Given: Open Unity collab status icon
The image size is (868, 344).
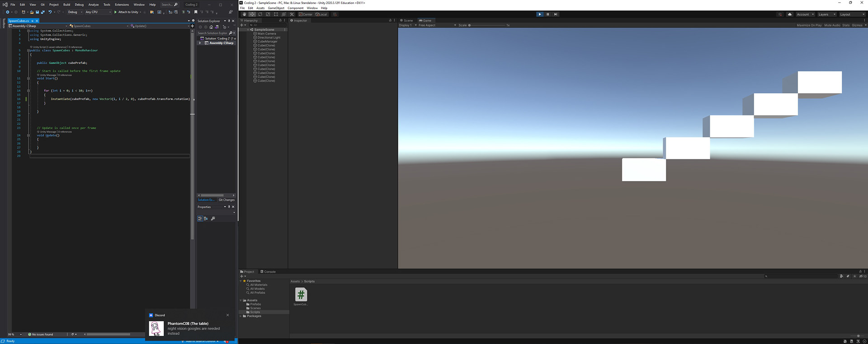Looking at the screenshot, I should point(780,14).
